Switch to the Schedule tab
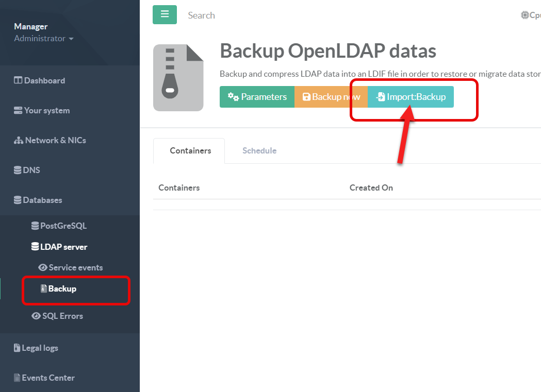The image size is (541, 392). coord(259,151)
